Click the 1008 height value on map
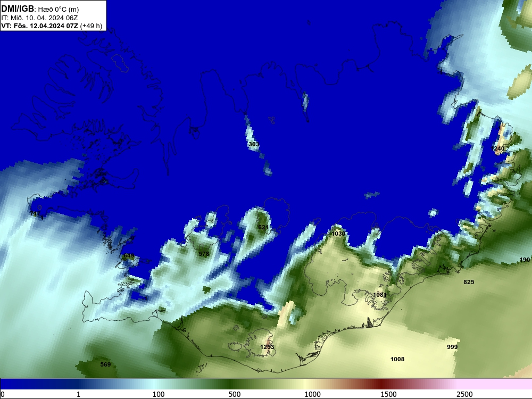 pyautogui.click(x=397, y=359)
